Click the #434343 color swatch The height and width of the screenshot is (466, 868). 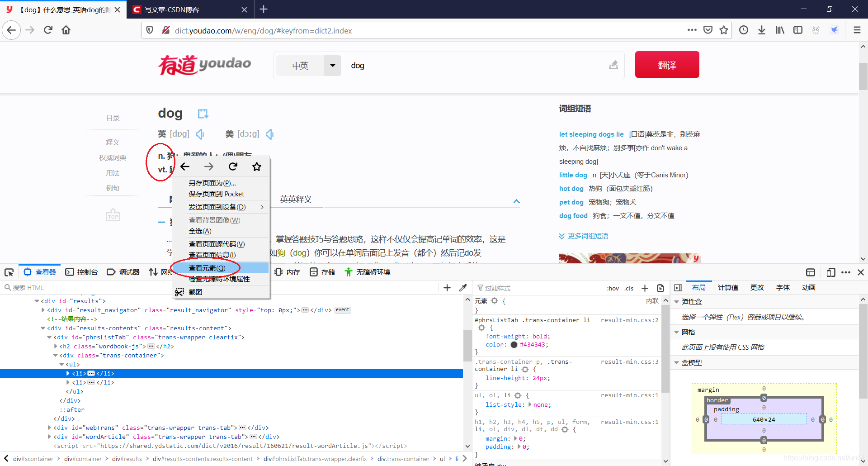tap(514, 345)
